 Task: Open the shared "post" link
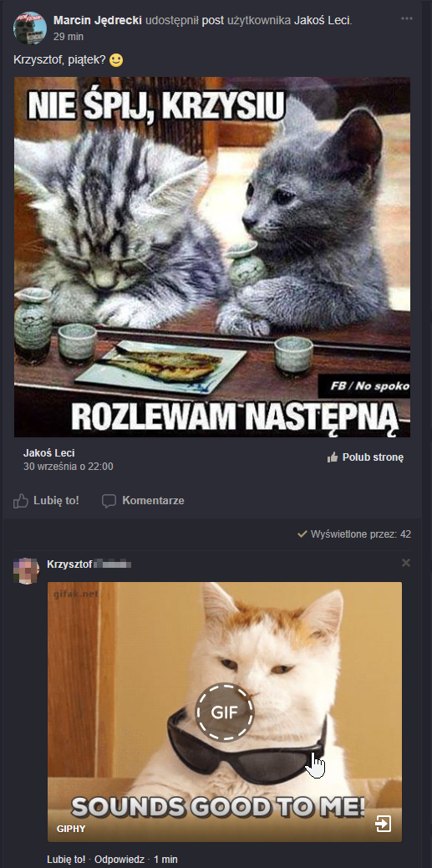pyautogui.click(x=213, y=21)
